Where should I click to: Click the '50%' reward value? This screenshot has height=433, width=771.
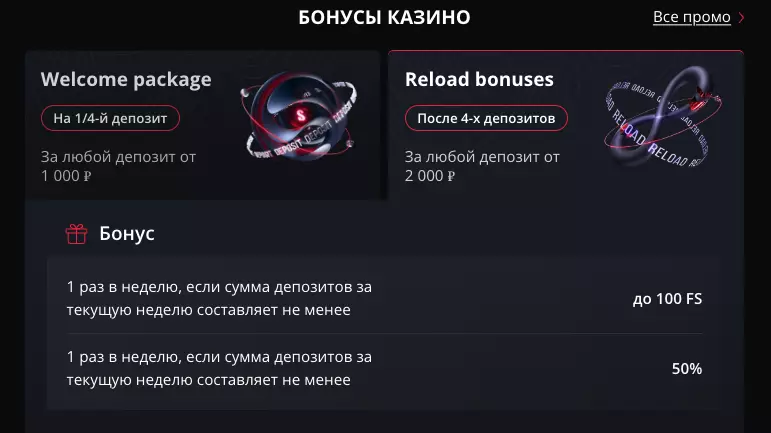tap(686, 369)
